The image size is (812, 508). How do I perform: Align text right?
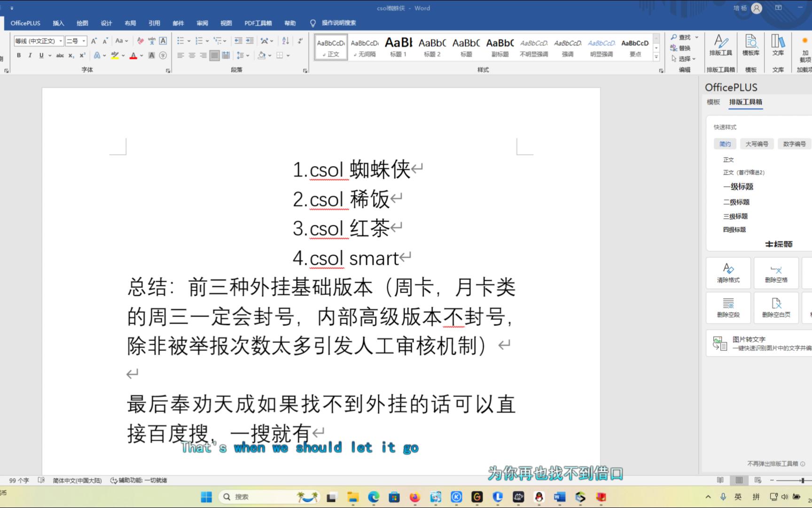pos(203,56)
